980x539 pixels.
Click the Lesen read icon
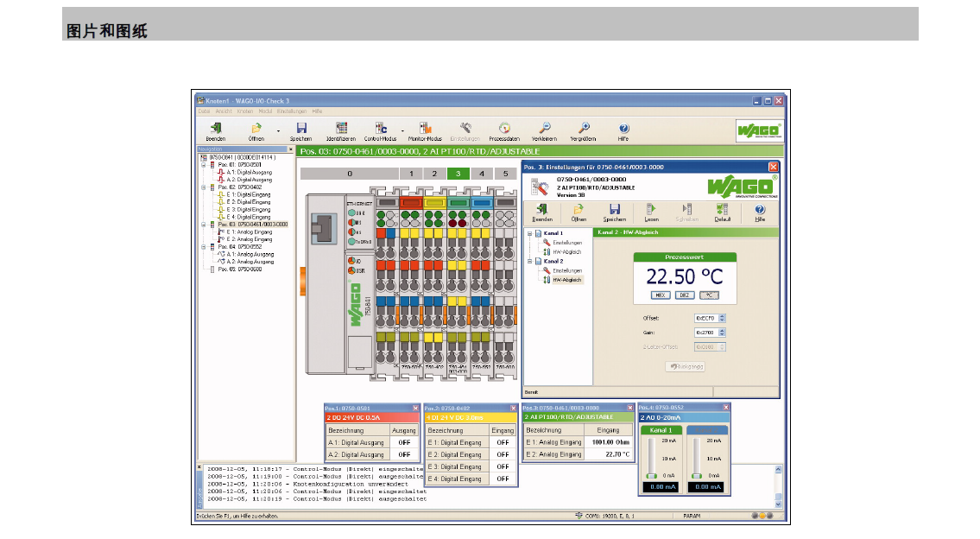click(x=651, y=209)
